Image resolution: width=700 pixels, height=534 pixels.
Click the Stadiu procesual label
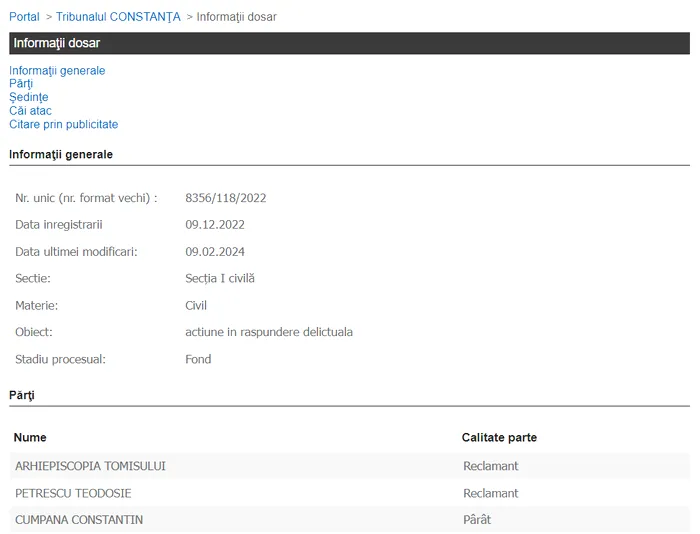click(x=60, y=359)
